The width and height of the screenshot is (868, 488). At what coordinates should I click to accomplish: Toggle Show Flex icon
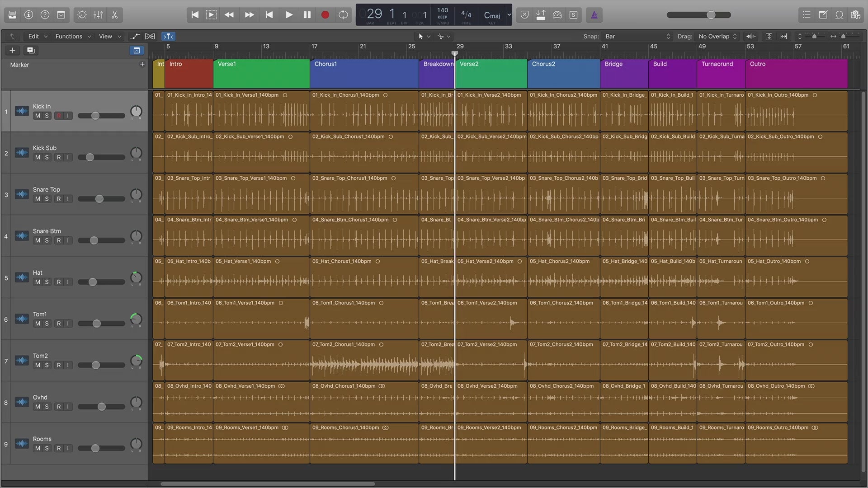[150, 36]
